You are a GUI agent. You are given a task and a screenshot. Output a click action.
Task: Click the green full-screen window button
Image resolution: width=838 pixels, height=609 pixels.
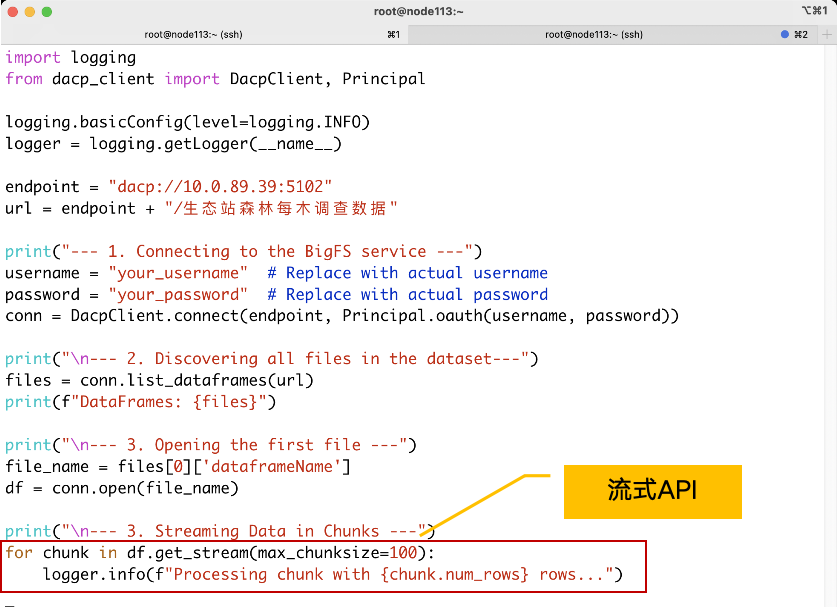[x=47, y=11]
